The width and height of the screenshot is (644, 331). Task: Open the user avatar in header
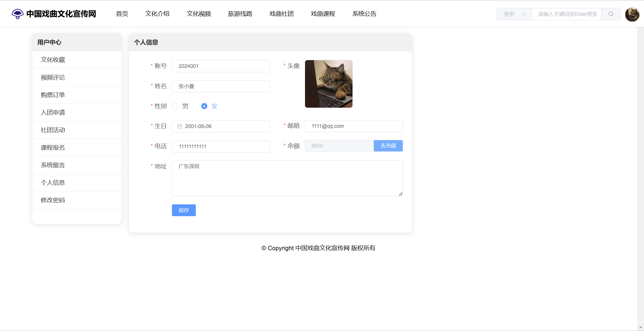[632, 14]
